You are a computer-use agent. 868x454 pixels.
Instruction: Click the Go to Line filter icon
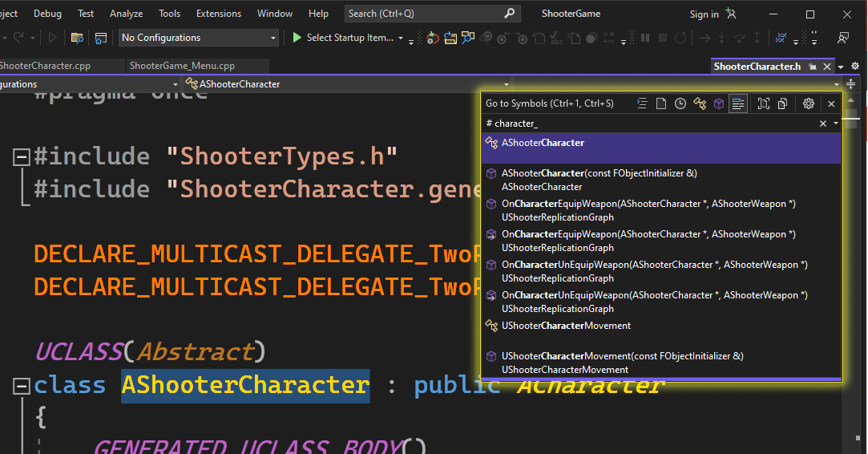pos(642,103)
